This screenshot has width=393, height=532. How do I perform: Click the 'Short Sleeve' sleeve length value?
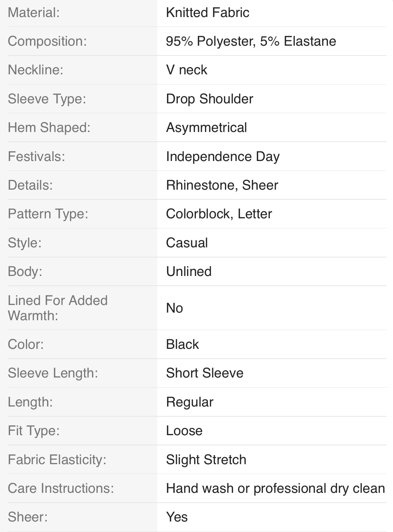205,373
